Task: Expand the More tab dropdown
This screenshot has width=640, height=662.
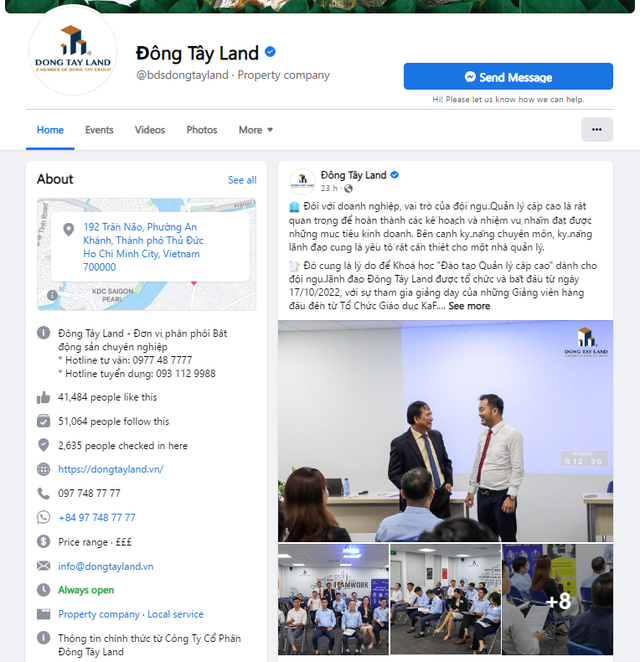Action: pyautogui.click(x=255, y=130)
